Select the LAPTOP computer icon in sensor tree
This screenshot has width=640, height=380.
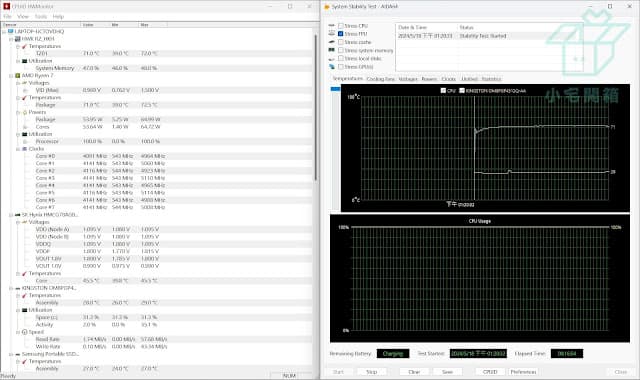pyautogui.click(x=11, y=31)
